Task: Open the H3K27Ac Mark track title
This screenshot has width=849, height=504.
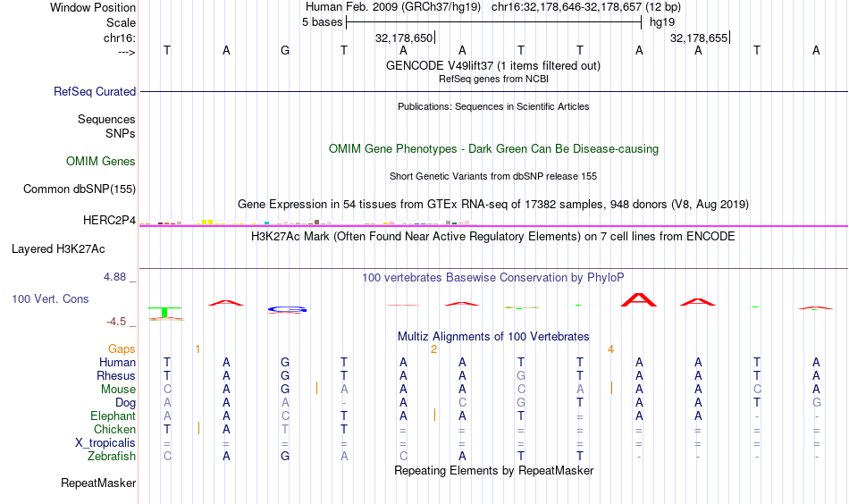Action: (x=493, y=237)
